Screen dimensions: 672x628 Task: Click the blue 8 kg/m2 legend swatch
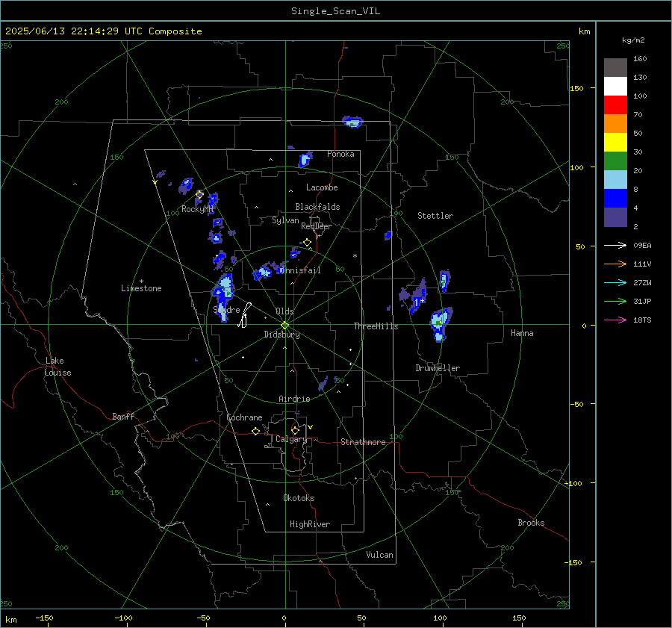[615, 198]
